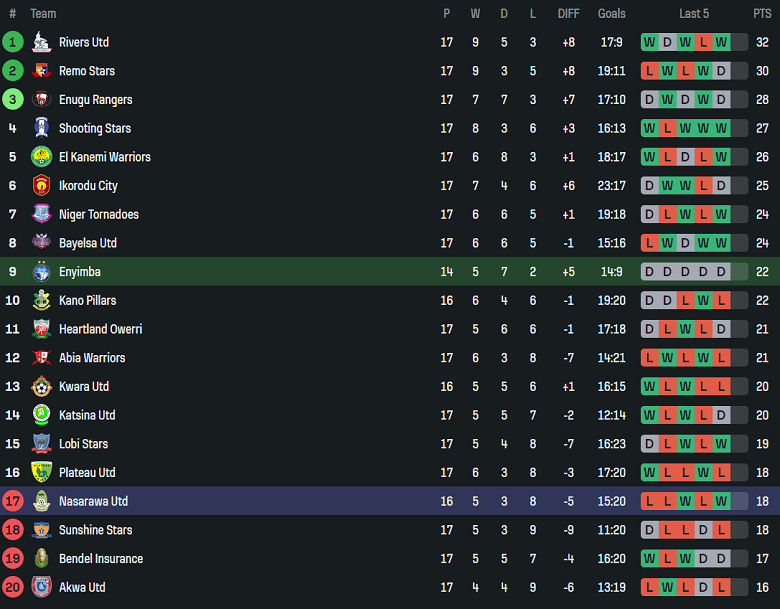
Task: Open the Nasarawa Utd team row
Action: tap(390, 501)
